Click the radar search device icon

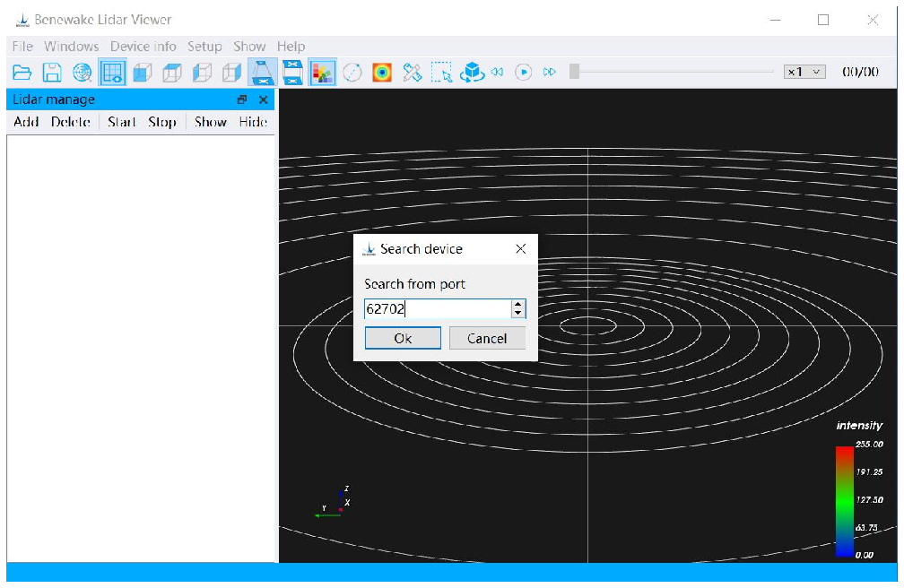[82, 73]
